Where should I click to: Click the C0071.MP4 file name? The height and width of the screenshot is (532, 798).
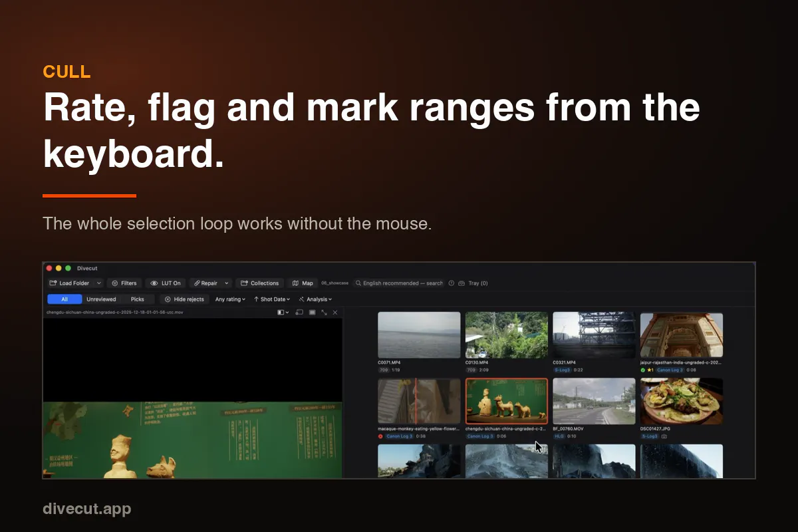389,362
